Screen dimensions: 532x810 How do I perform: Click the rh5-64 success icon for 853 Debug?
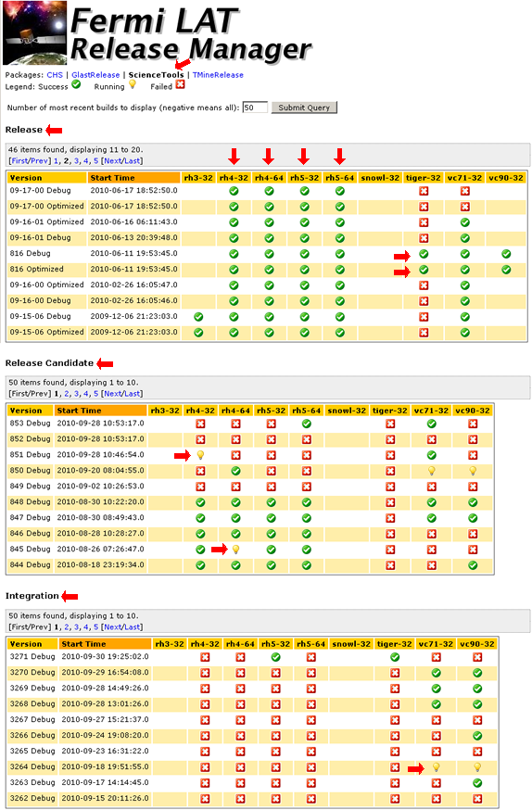(306, 424)
